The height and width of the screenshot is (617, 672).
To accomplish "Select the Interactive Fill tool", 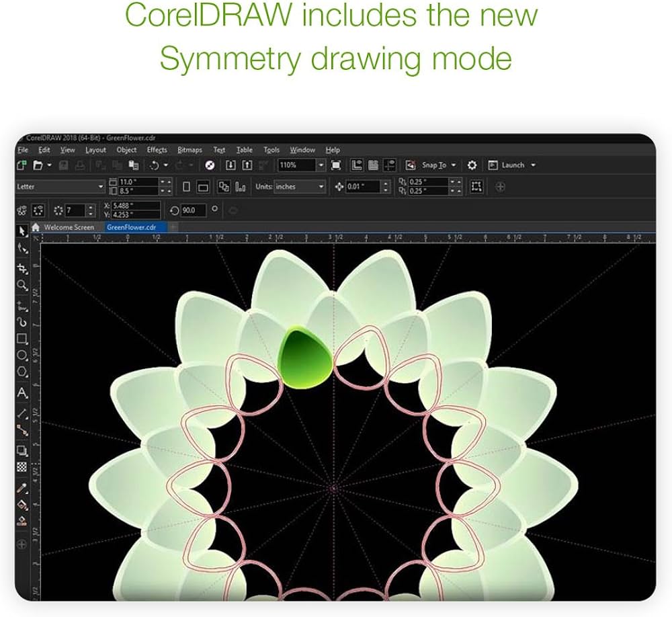I will [22, 505].
